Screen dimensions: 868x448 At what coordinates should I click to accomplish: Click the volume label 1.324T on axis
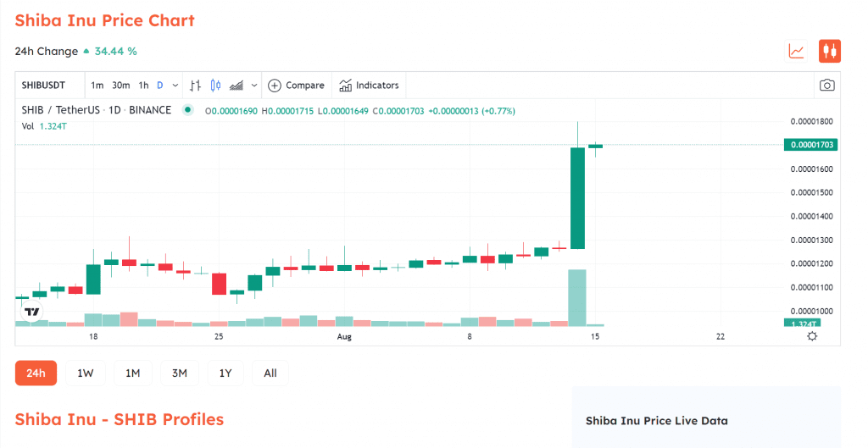(x=802, y=323)
